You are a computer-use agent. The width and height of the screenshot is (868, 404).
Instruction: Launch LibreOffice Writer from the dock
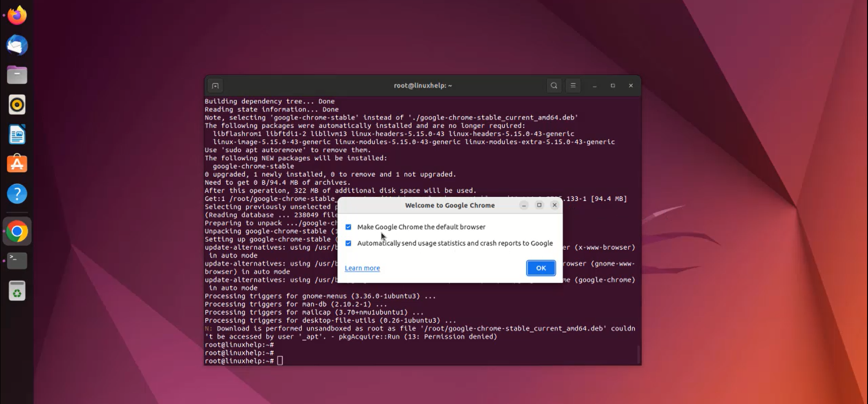click(17, 135)
